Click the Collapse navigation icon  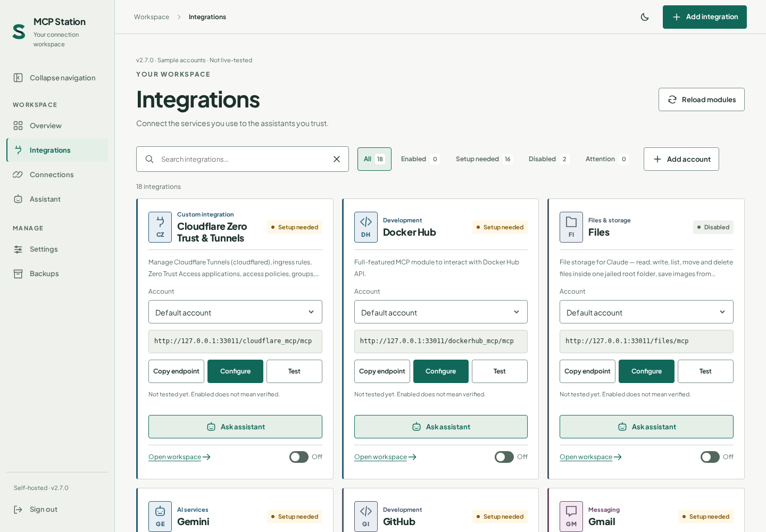tap(18, 78)
